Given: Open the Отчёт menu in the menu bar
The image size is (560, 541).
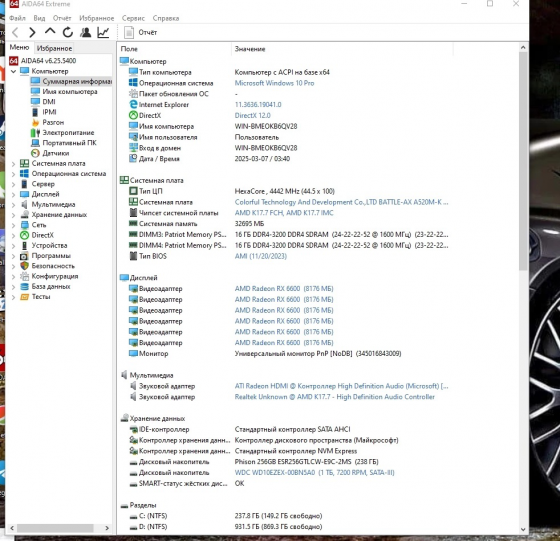Looking at the screenshot, I should pos(62,18).
